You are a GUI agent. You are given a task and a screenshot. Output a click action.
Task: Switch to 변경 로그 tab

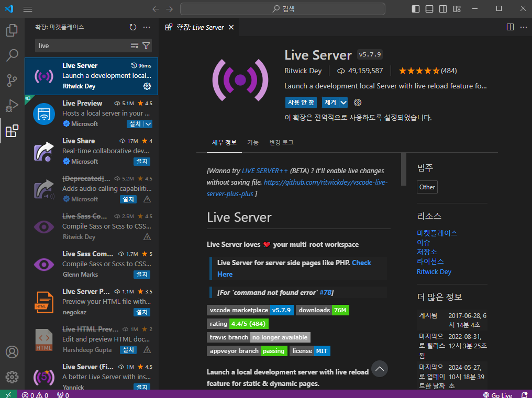pyautogui.click(x=281, y=142)
